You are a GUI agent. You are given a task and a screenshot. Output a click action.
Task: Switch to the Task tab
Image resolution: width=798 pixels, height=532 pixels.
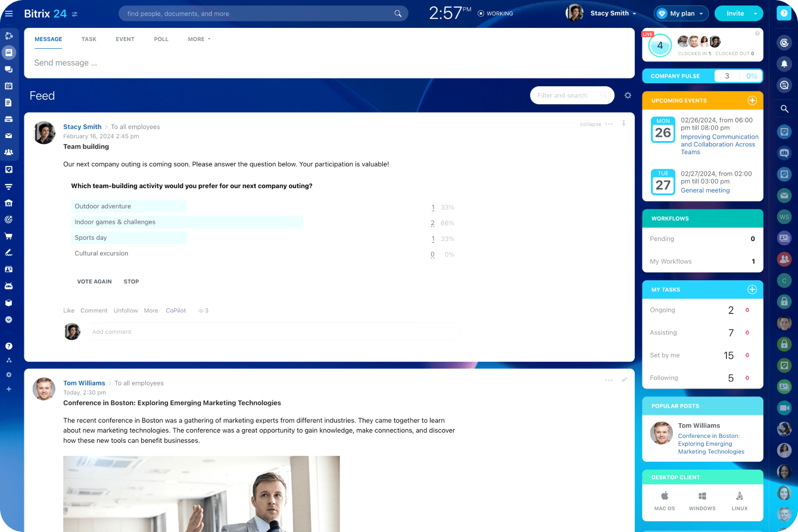pyautogui.click(x=89, y=39)
